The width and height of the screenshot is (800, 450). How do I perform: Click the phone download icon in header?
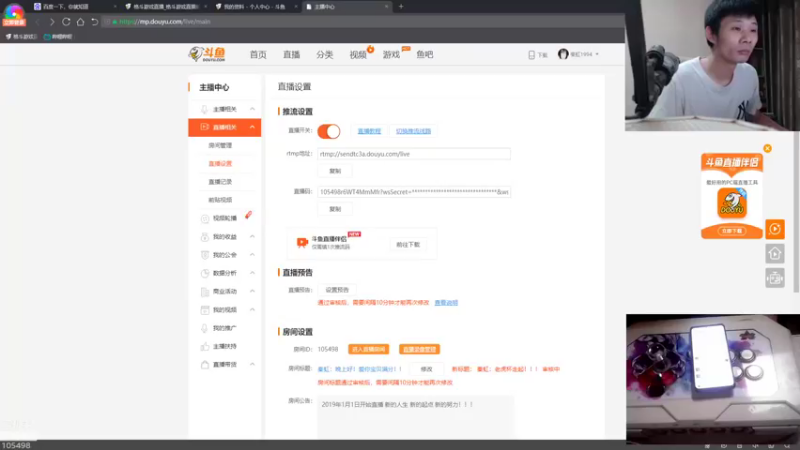coord(531,55)
